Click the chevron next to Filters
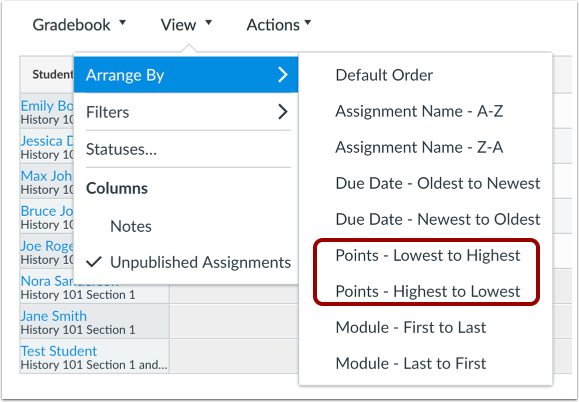 pyautogui.click(x=283, y=112)
